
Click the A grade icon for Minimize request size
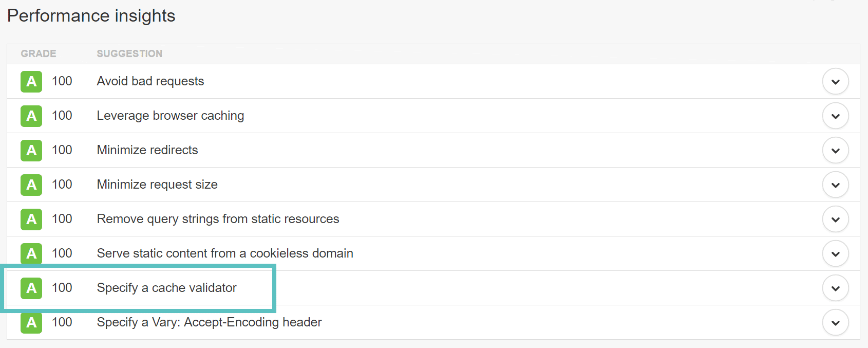coord(31,185)
